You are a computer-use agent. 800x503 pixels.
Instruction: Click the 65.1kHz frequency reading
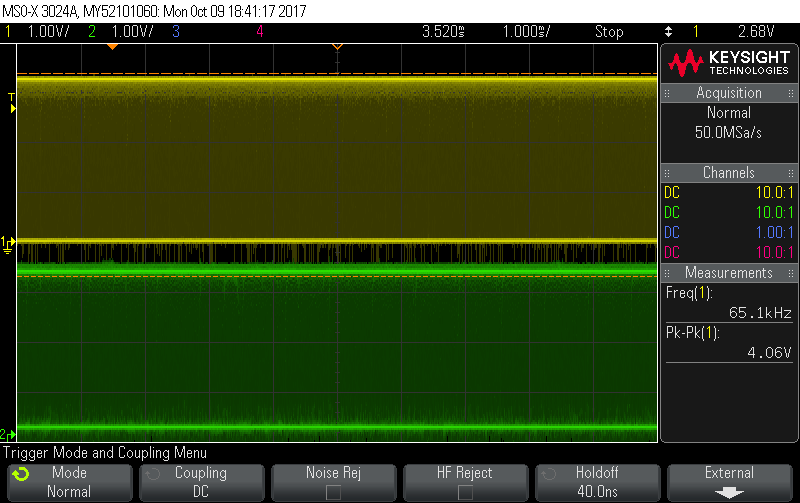[760, 312]
